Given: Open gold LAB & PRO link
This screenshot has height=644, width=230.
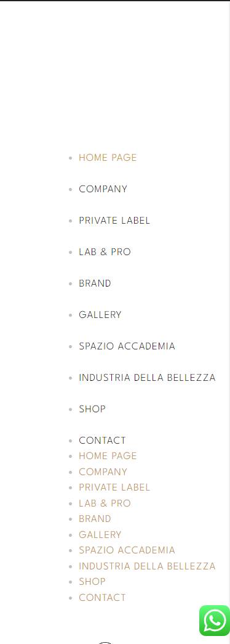Looking at the screenshot, I should pyautogui.click(x=105, y=503).
